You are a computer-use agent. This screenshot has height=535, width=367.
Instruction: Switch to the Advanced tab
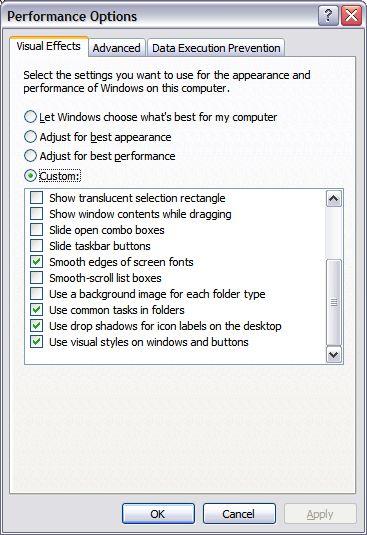pos(117,48)
